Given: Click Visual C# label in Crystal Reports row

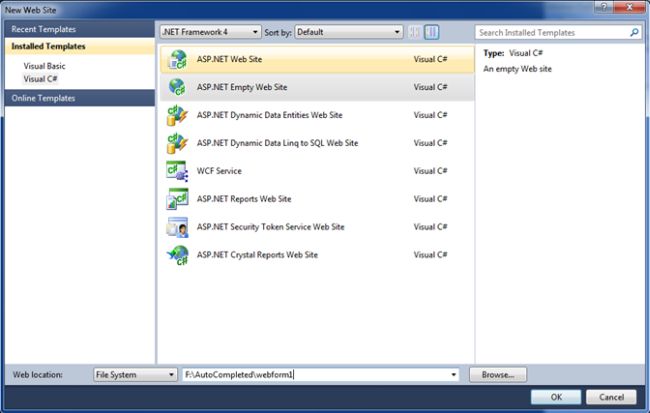Looking at the screenshot, I should (x=430, y=255).
